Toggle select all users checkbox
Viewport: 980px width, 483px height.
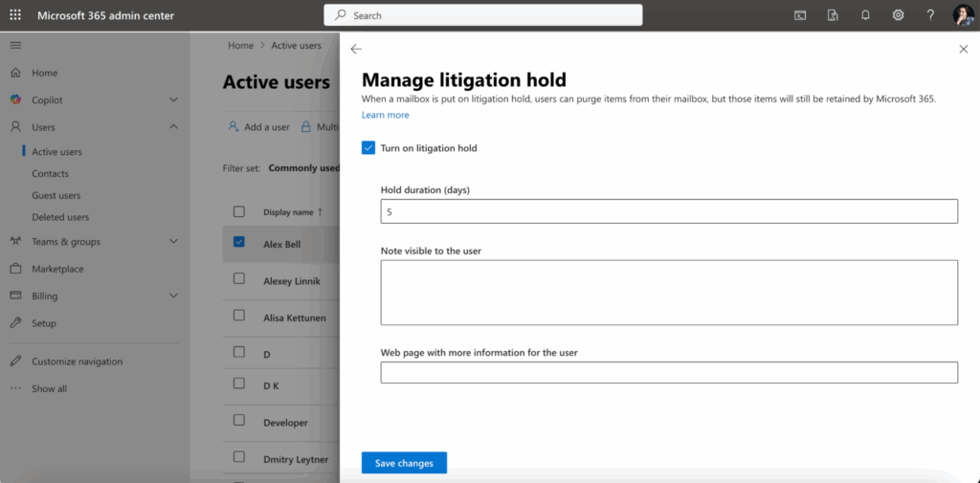click(238, 211)
